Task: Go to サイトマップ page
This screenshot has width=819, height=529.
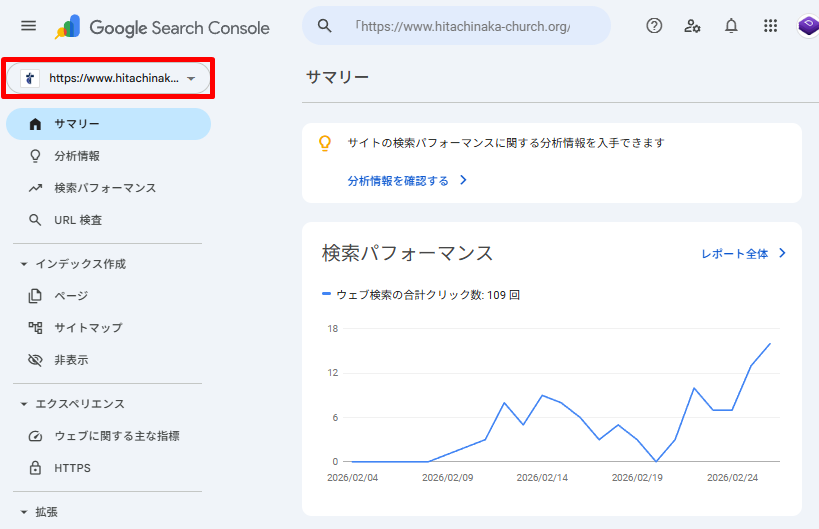Action: [x=88, y=328]
